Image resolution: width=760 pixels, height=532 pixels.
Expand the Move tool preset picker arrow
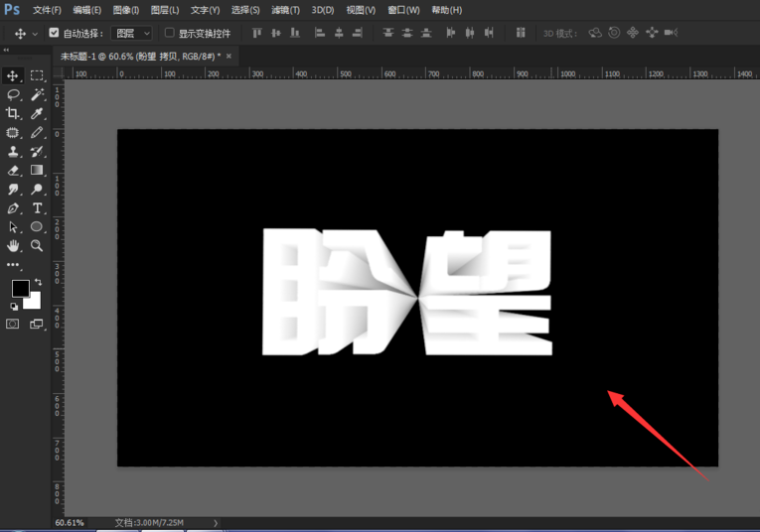tap(36, 33)
